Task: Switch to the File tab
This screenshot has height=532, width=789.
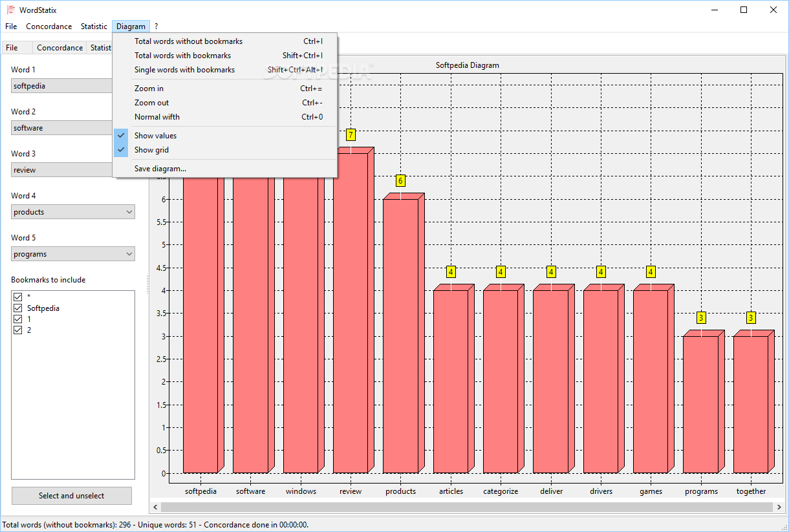Action: click(17, 47)
